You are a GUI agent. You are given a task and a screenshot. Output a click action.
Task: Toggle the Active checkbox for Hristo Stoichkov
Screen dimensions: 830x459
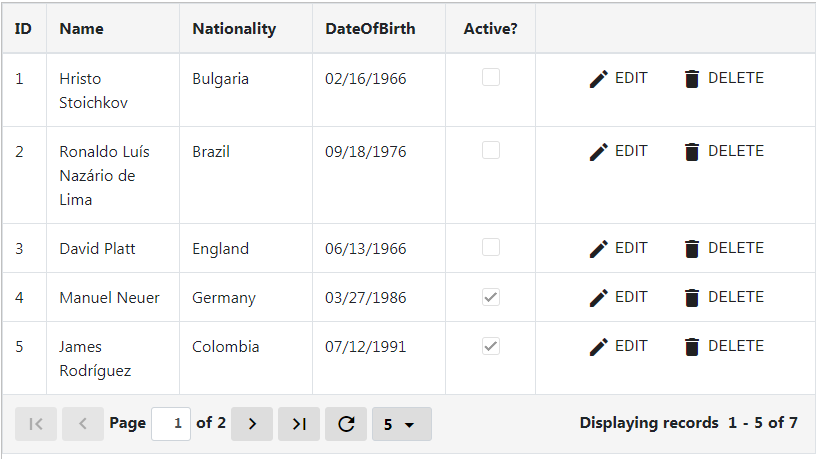(x=491, y=77)
